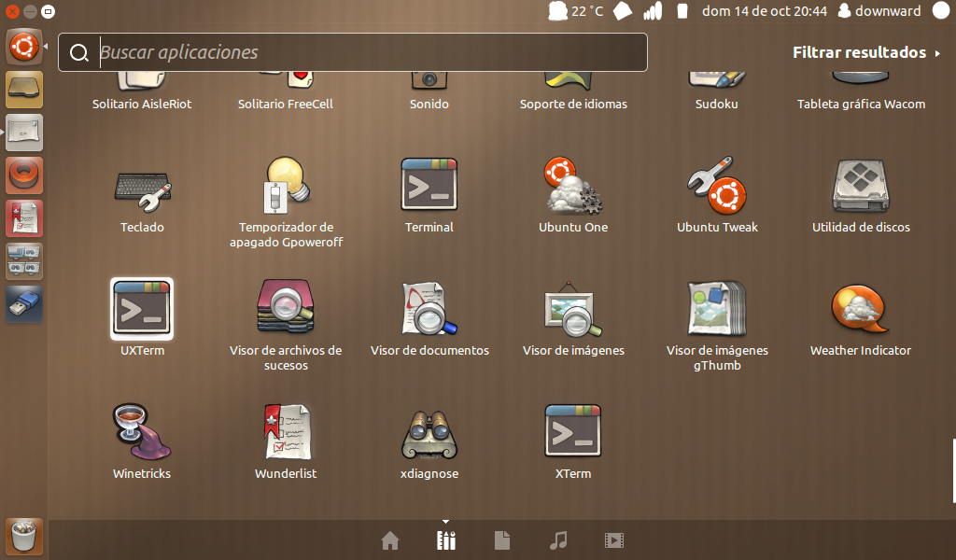Open the UXTerm application
The width and height of the screenshot is (956, 560).
142,309
